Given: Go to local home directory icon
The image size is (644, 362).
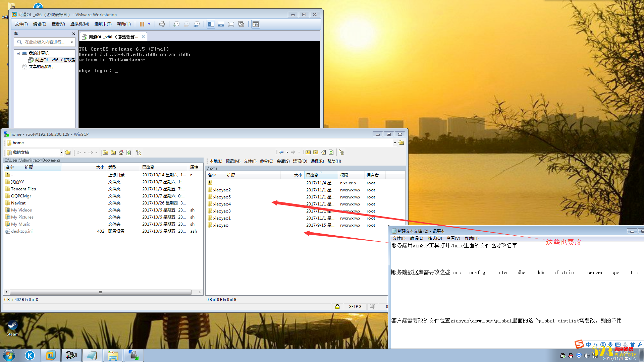Looking at the screenshot, I should coord(121,153).
